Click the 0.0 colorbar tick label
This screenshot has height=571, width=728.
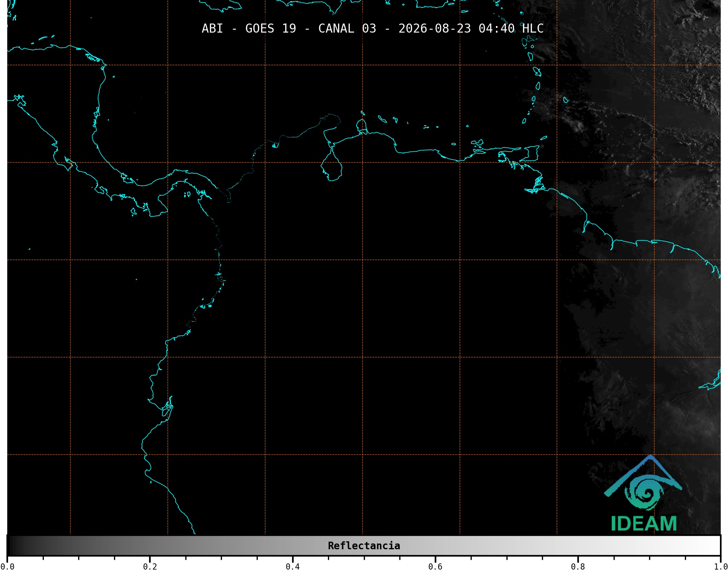click(7, 567)
